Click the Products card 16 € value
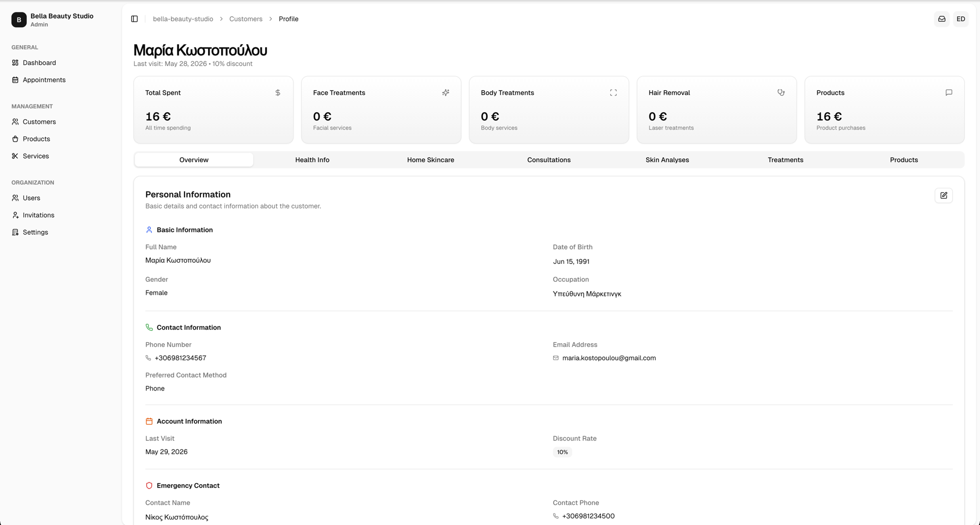The image size is (980, 525). (829, 116)
